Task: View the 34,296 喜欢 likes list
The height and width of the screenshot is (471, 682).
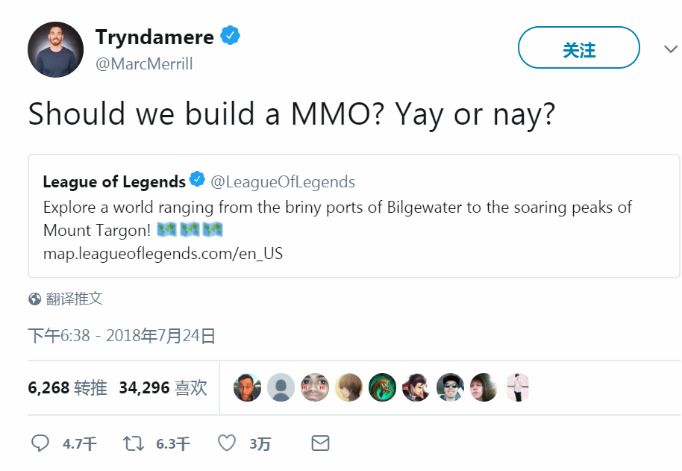Action: (x=163, y=387)
